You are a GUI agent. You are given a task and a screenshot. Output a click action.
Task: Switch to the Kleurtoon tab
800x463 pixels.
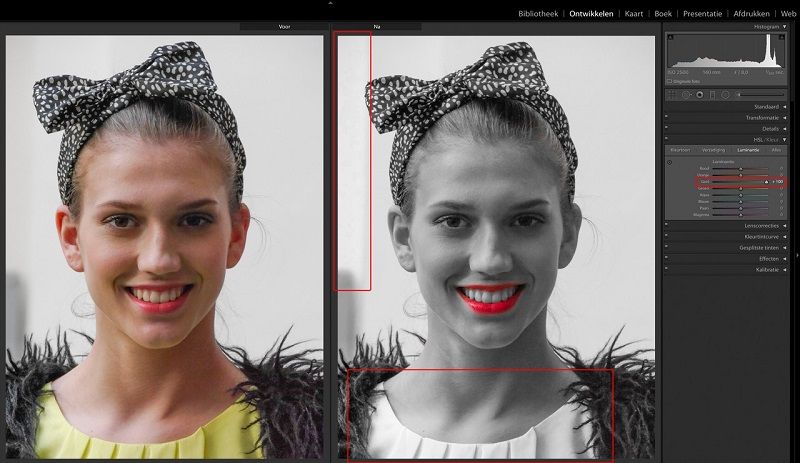(x=680, y=150)
